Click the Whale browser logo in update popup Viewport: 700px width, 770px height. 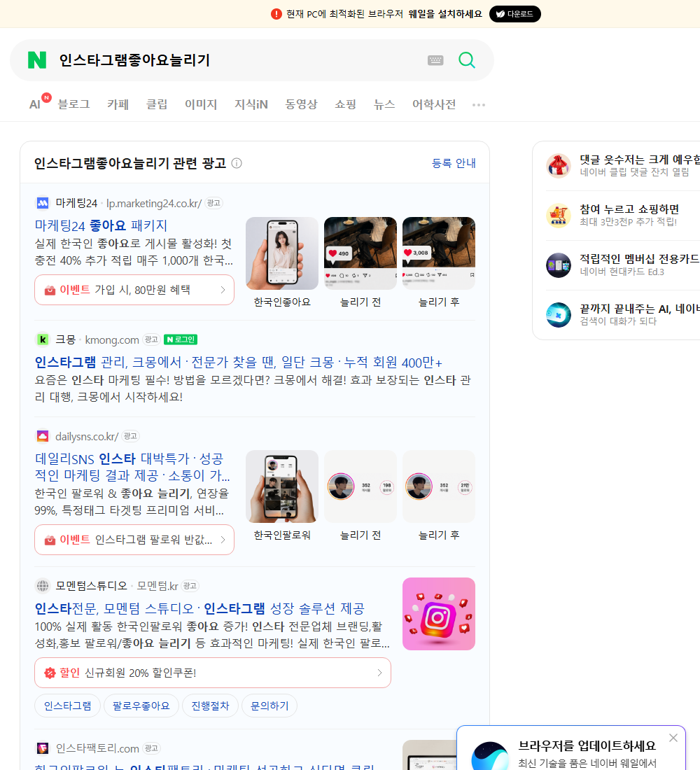point(490,756)
